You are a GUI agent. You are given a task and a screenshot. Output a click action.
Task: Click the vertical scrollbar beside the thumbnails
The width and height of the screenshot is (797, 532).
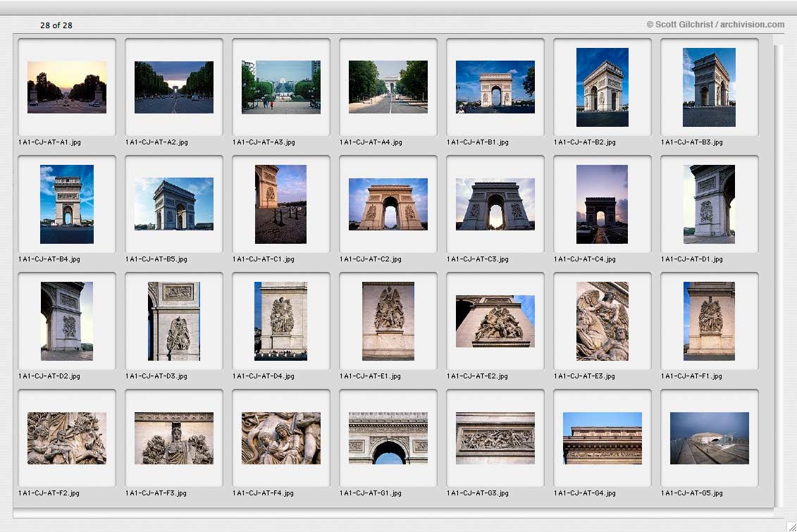click(x=779, y=276)
